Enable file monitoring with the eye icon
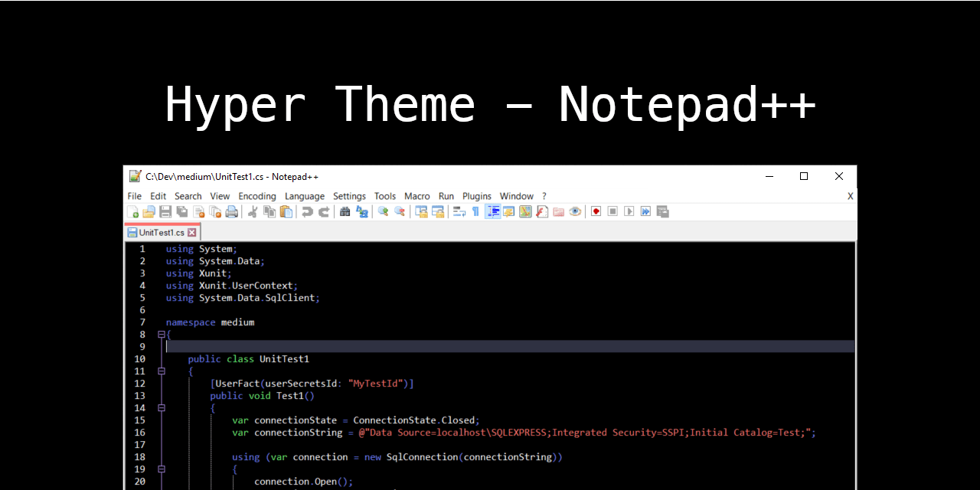The image size is (980, 490). 574,211
